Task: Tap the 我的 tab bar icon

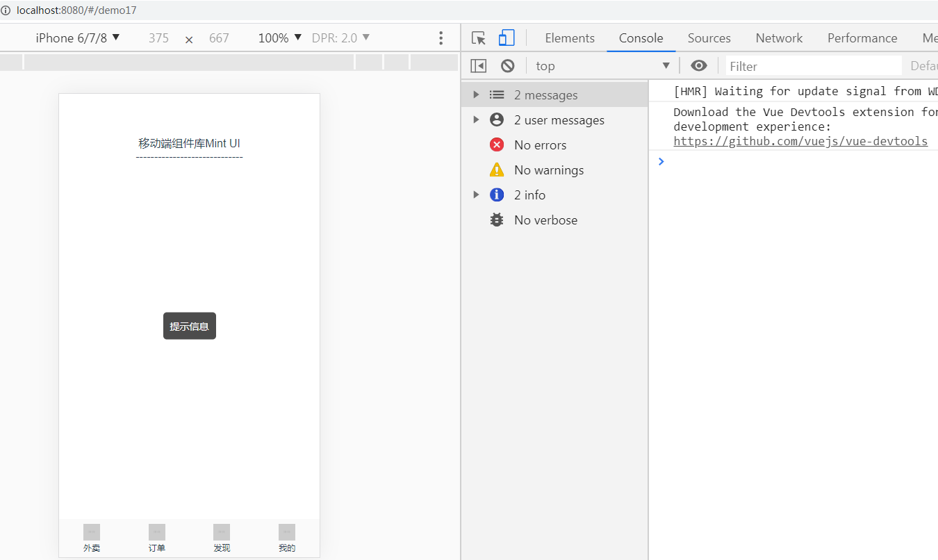Action: [287, 532]
